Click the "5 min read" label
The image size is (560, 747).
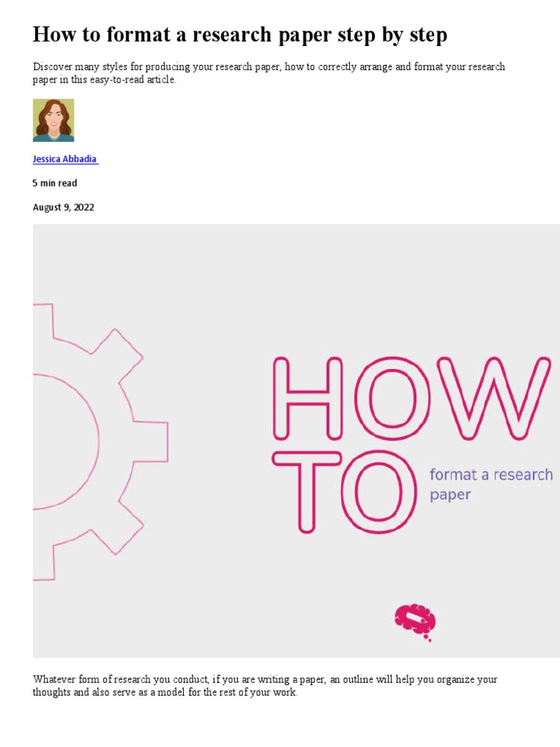click(55, 183)
